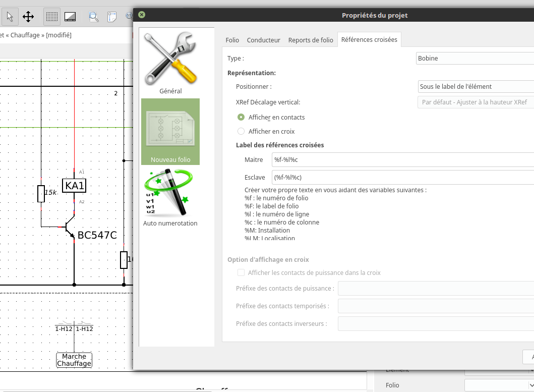
Task: Select the KA1 relay coil element
Action: point(74,186)
